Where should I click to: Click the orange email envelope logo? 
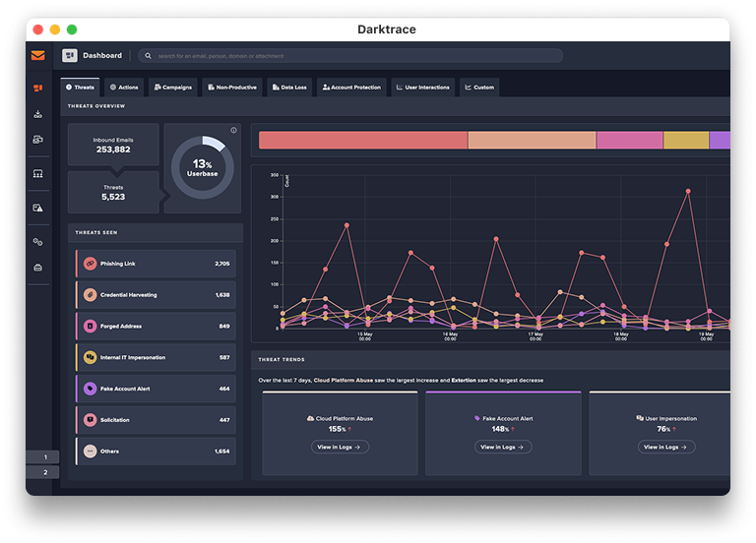click(38, 55)
